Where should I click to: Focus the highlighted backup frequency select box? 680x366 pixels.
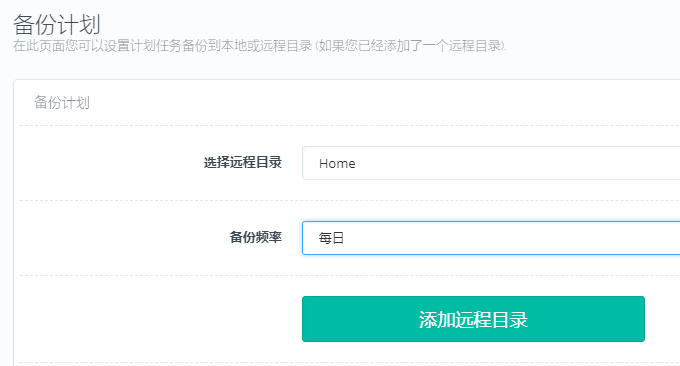click(x=491, y=238)
